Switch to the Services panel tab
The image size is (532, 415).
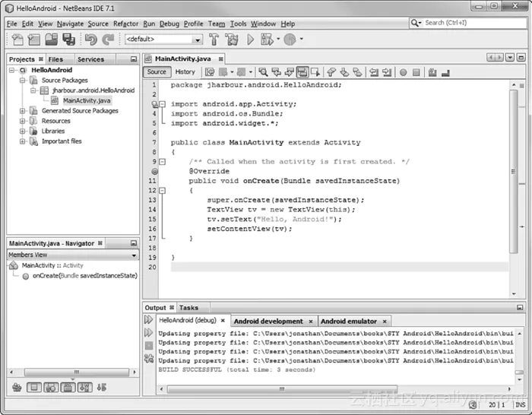point(90,59)
